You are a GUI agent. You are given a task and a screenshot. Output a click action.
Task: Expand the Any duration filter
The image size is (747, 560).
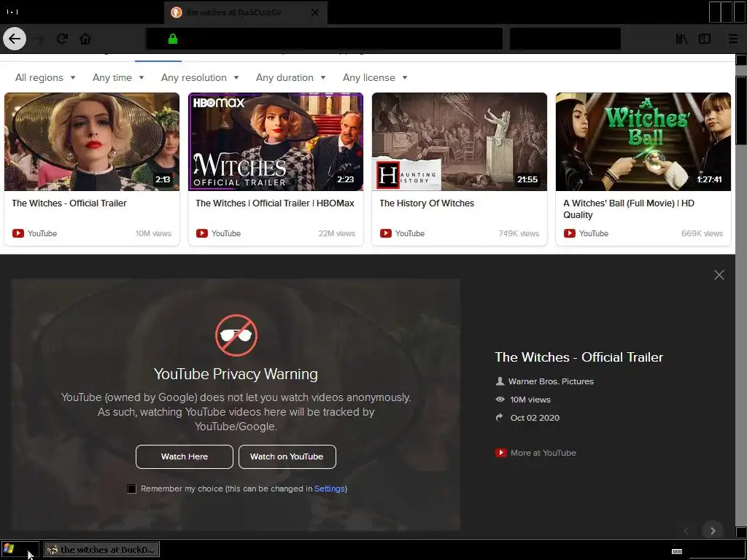[290, 77]
